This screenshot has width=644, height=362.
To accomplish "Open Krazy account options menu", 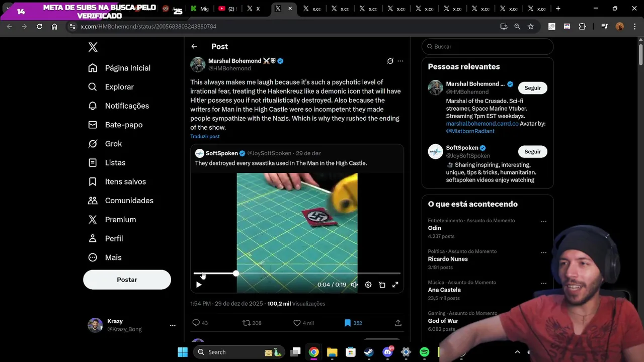I will tap(173, 325).
